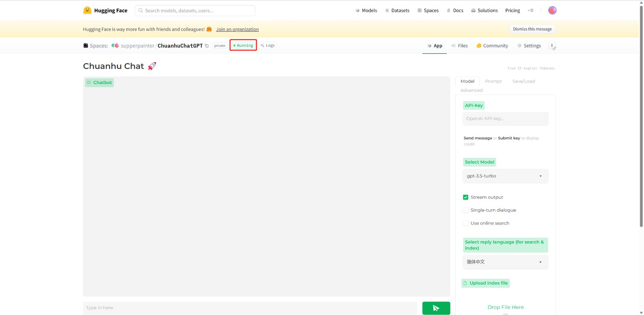Open the Select Model dropdown gpt-3.5-turbo
The width and height of the screenshot is (644, 315).
(x=505, y=176)
